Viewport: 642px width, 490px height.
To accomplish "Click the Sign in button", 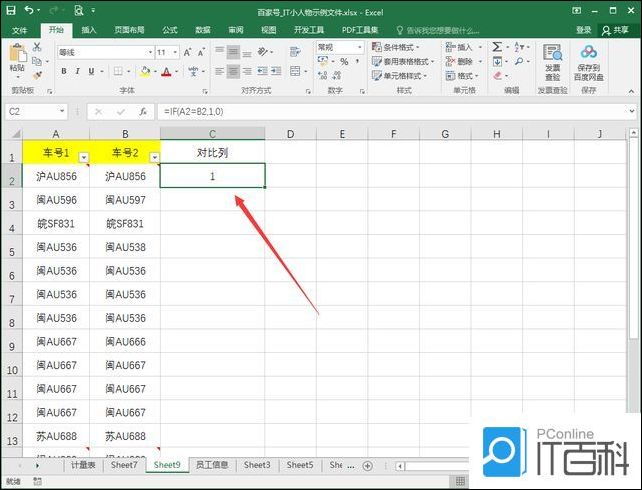I will 583,30.
